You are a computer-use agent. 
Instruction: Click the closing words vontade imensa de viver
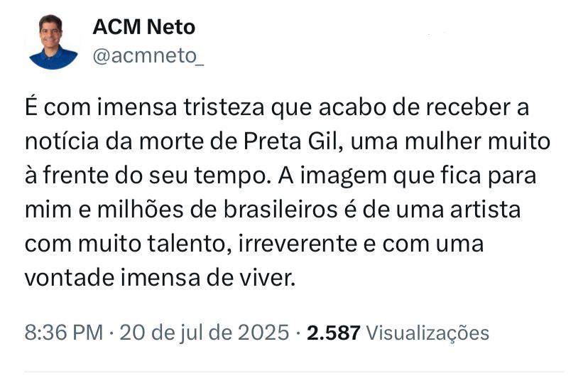tap(160, 278)
